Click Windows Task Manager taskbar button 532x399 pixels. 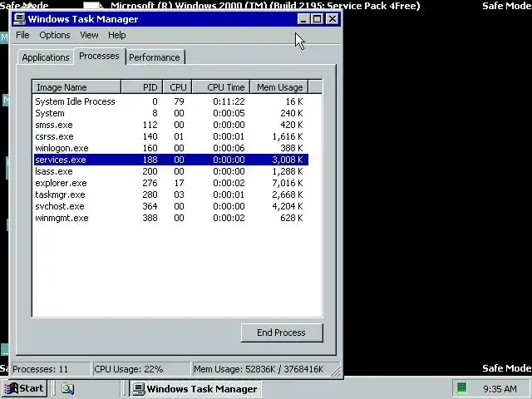click(195, 389)
